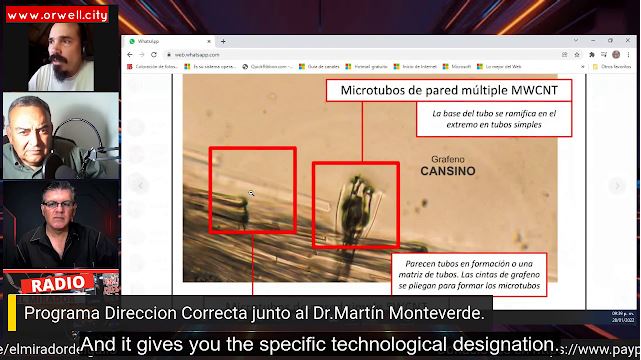Open the tab search dropdown chevron
This screenshot has width=641, height=360.
pos(576,40)
